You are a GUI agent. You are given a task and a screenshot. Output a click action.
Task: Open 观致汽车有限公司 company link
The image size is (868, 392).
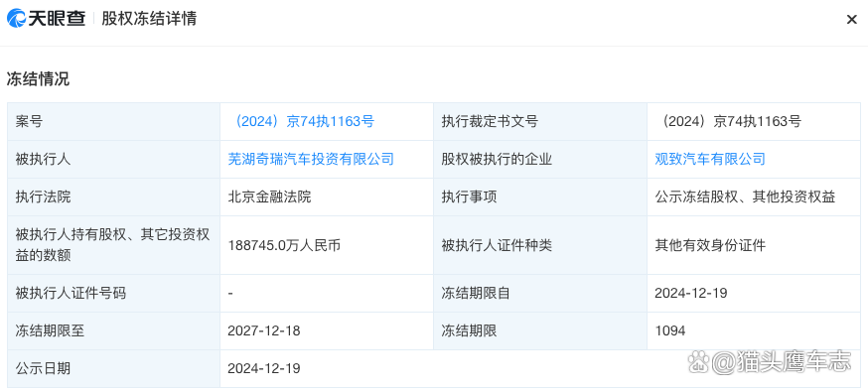(710, 159)
